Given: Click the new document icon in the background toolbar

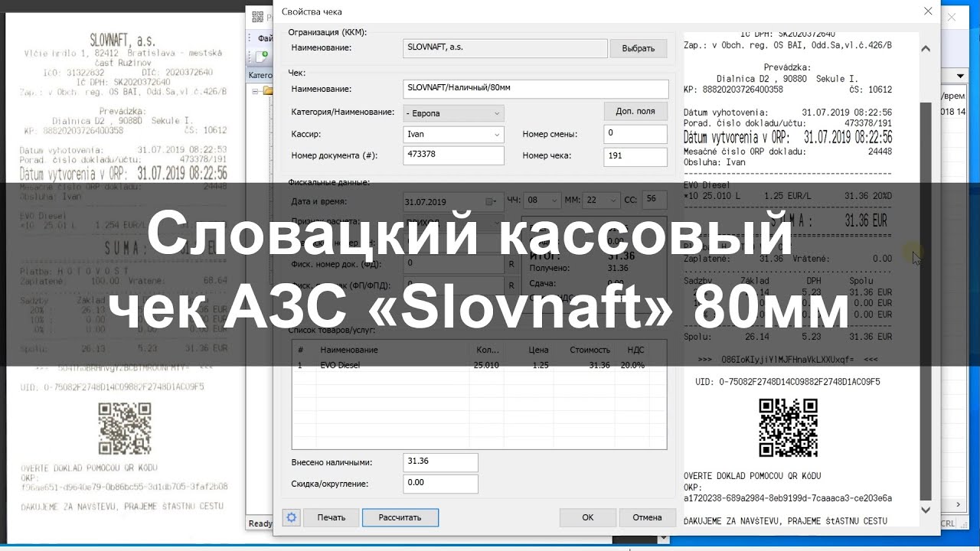Looking at the screenshot, I should [263, 56].
